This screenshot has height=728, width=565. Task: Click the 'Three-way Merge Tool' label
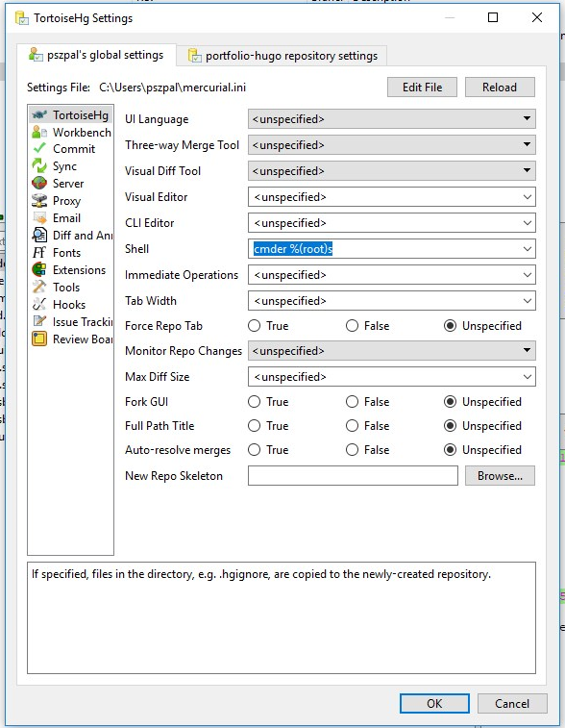pos(182,145)
